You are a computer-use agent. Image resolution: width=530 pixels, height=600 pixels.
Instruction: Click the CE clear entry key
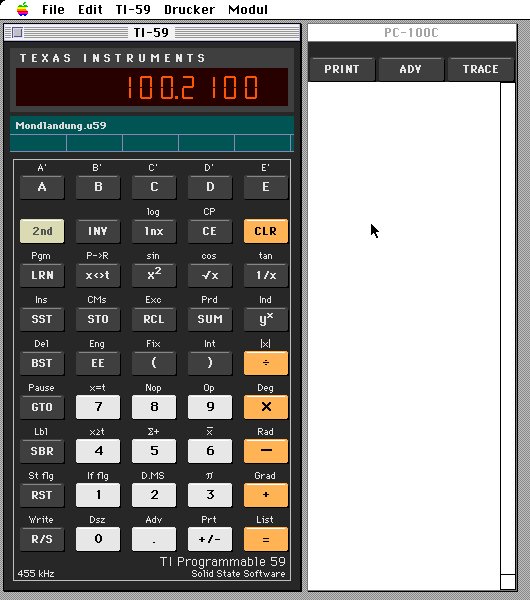pos(210,231)
